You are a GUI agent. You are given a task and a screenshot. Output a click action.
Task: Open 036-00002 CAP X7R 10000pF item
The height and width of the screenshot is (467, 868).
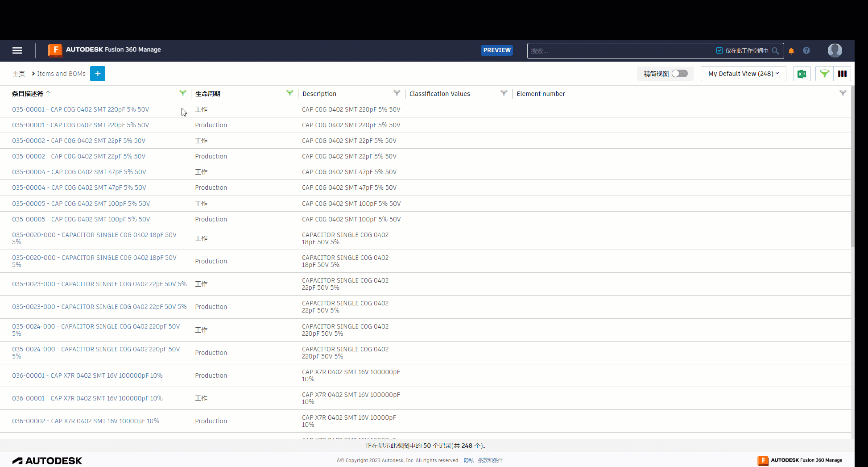(85, 421)
